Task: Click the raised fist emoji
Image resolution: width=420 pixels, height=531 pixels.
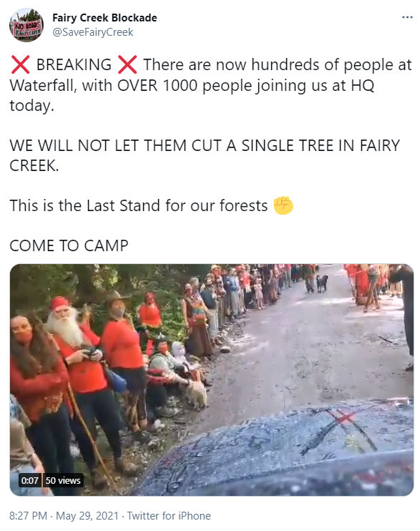Action: coord(283,205)
